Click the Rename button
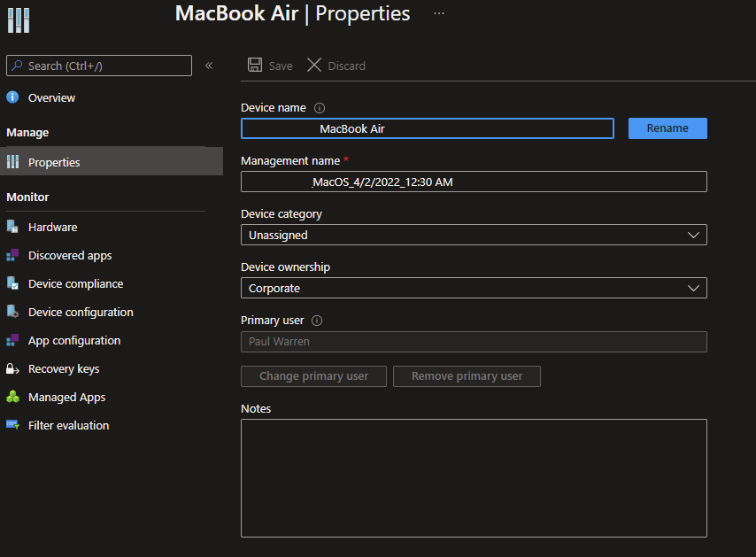Image resolution: width=756 pixels, height=557 pixels. coord(667,128)
